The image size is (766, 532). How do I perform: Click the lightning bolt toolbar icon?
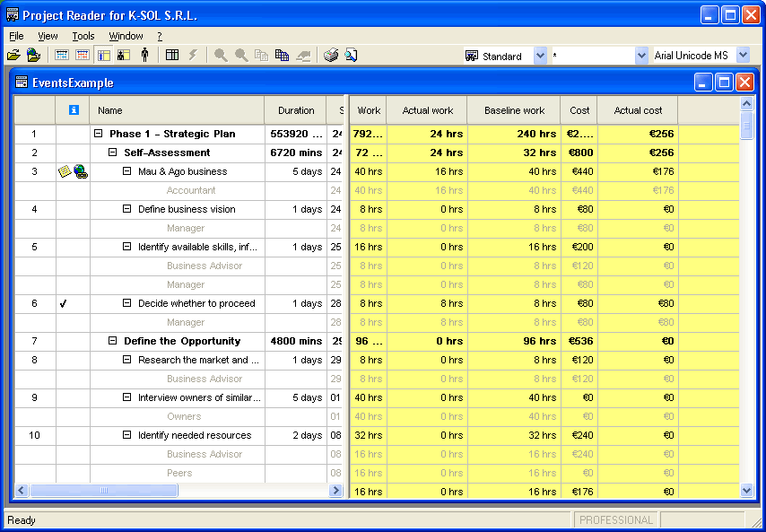[193, 56]
